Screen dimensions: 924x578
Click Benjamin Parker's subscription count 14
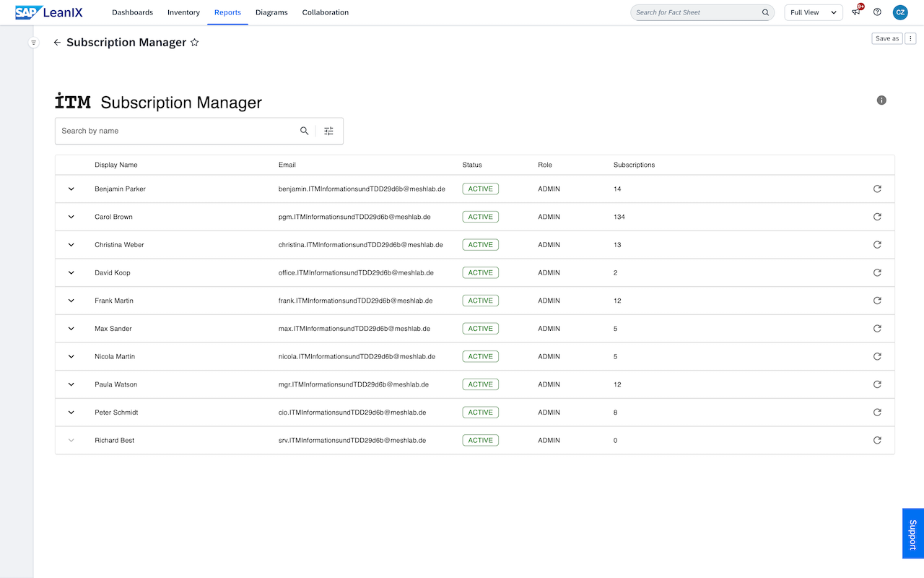pos(617,189)
